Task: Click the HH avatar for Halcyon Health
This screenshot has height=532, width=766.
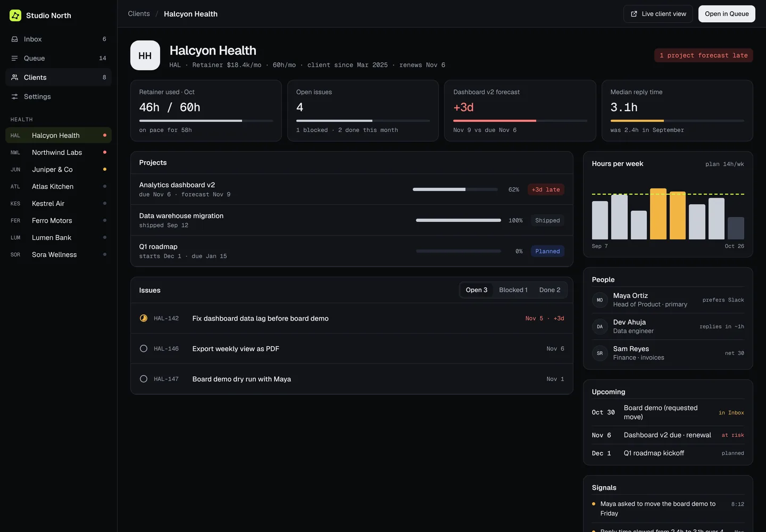Action: tap(145, 55)
